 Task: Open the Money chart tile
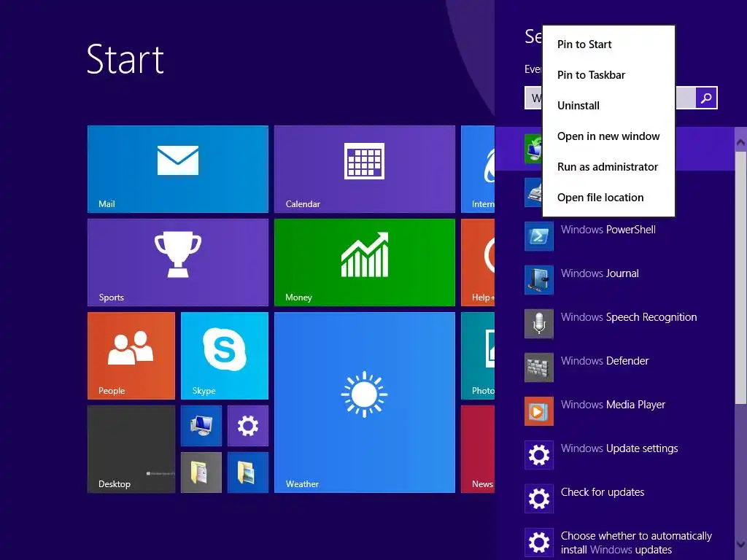[365, 262]
